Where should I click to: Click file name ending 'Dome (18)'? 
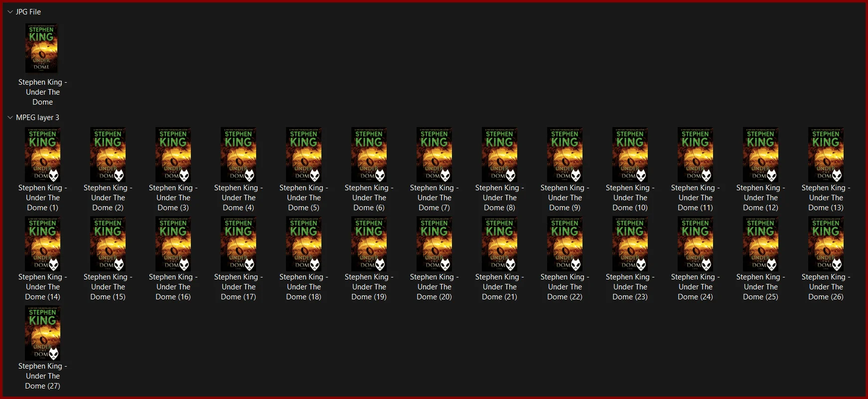tap(304, 287)
